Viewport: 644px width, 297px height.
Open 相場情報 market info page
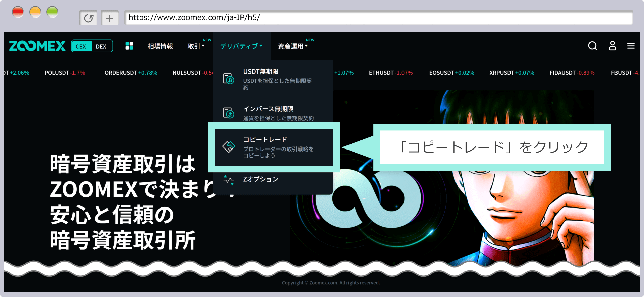160,46
